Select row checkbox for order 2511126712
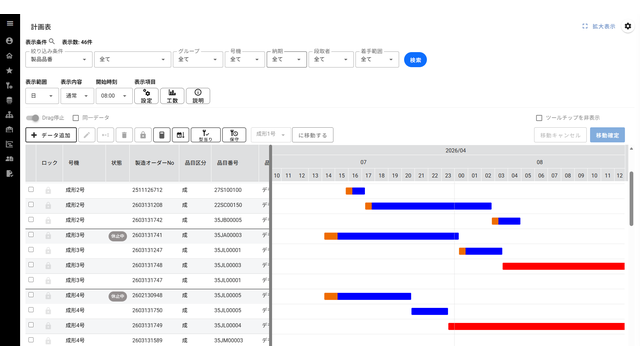Viewport: 640px width, 360px height. [x=31, y=190]
